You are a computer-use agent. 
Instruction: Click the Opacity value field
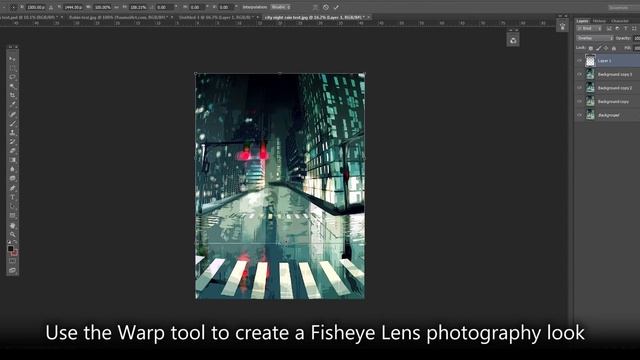click(x=636, y=38)
